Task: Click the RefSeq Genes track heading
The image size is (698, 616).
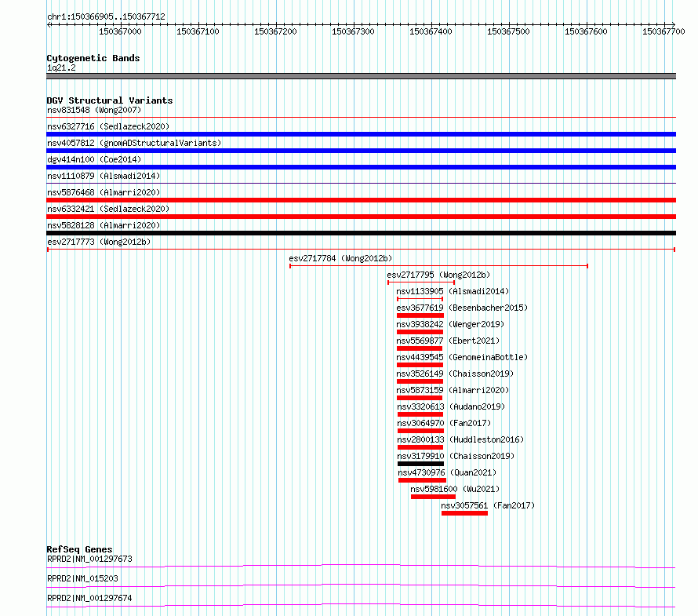Action: [x=80, y=549]
